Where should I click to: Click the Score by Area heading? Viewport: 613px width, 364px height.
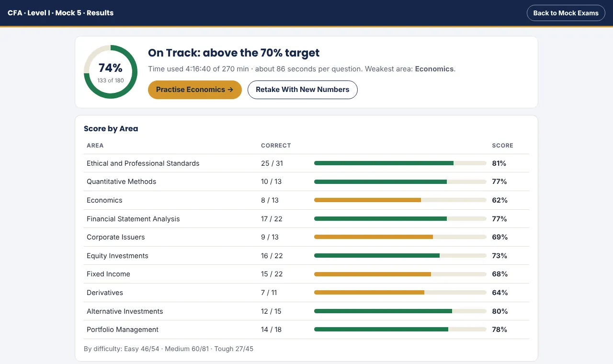(x=111, y=128)
